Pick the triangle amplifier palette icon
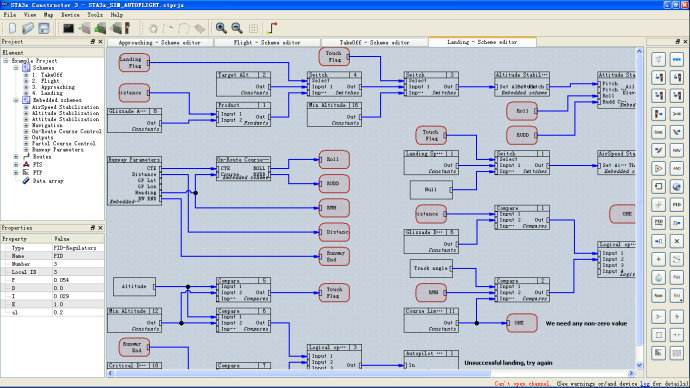Screen dimensions: 690x388 pyautogui.click(x=658, y=168)
